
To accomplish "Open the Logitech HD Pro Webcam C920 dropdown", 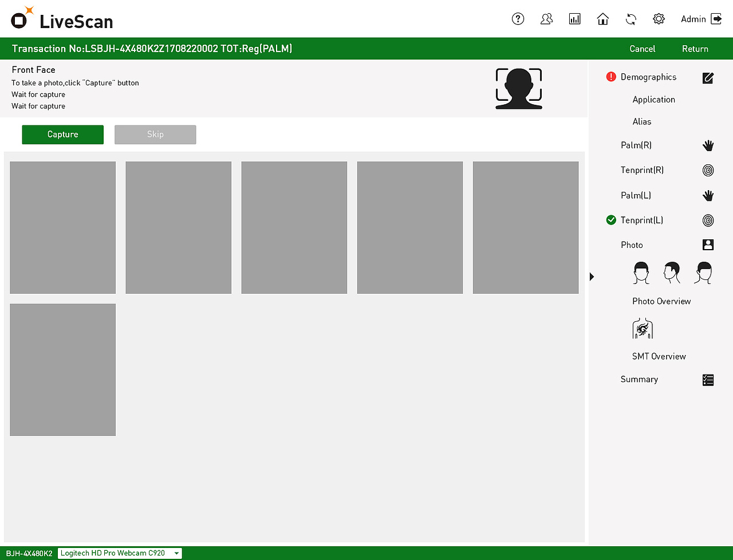I will pos(119,553).
